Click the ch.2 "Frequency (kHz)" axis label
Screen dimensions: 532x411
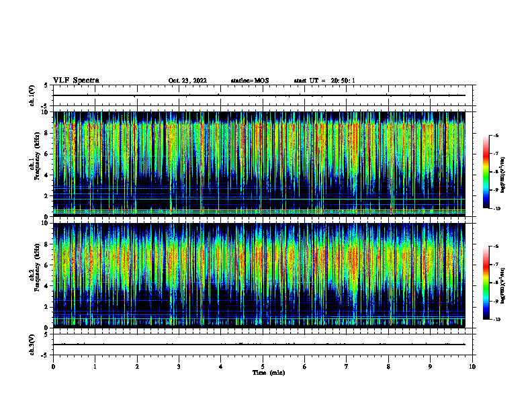click(38, 267)
